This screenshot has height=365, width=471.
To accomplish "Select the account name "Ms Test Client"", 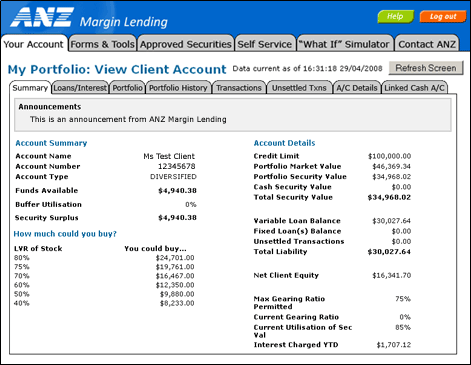I will pos(169,156).
